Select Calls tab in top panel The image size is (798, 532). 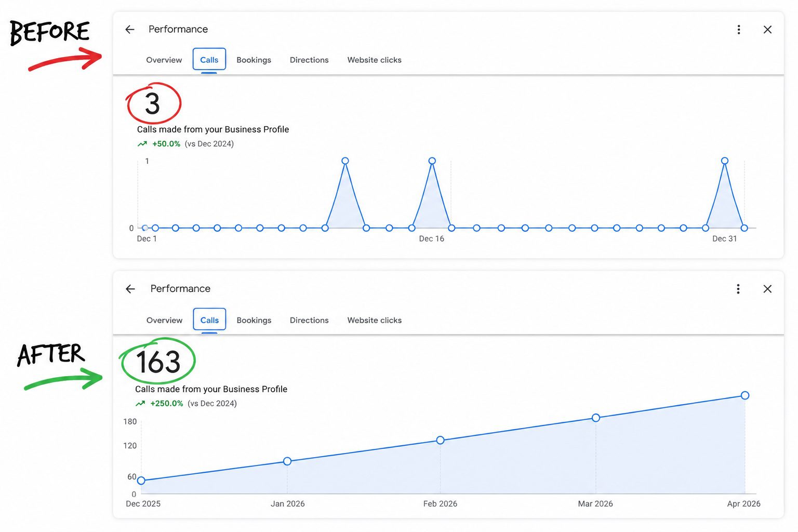click(x=209, y=60)
